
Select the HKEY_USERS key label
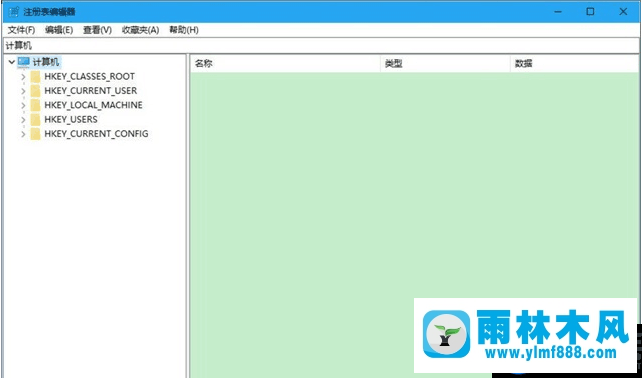tap(71, 120)
